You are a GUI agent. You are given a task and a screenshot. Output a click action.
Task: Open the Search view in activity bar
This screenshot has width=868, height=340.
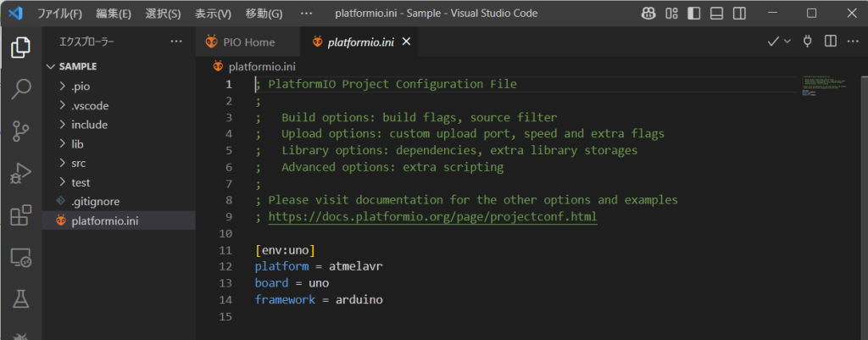coord(20,88)
